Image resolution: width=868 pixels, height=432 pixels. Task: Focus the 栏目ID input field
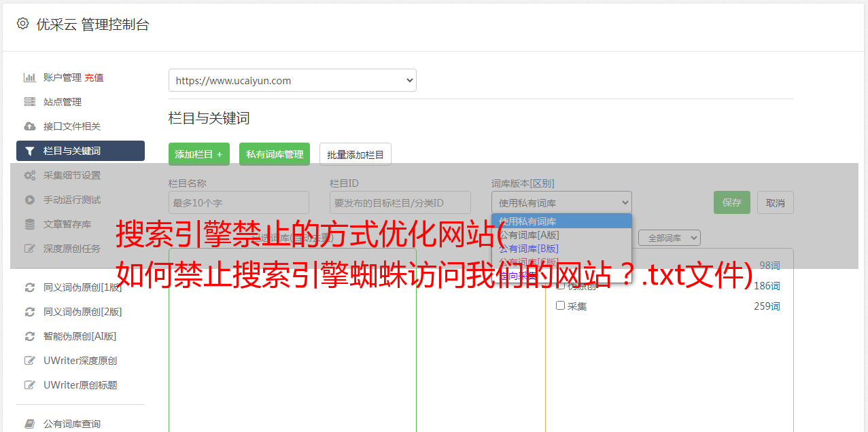coord(400,202)
